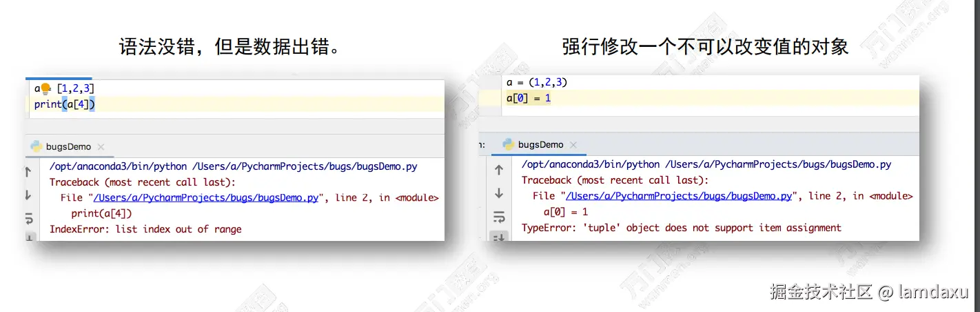Viewport: 980px width, 312px height.
Task: Click the Traceback line in the left console
Action: tap(143, 182)
